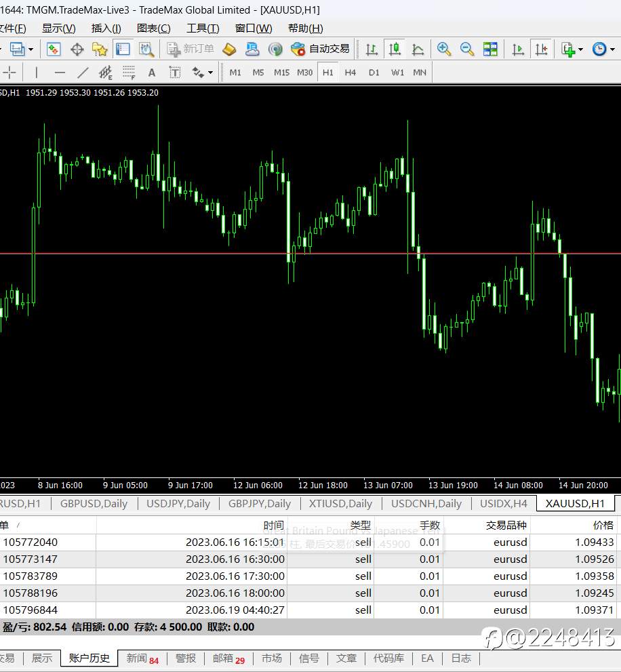Open the 展示 terminal tab
Screen dimensions: 621x672
click(x=41, y=658)
